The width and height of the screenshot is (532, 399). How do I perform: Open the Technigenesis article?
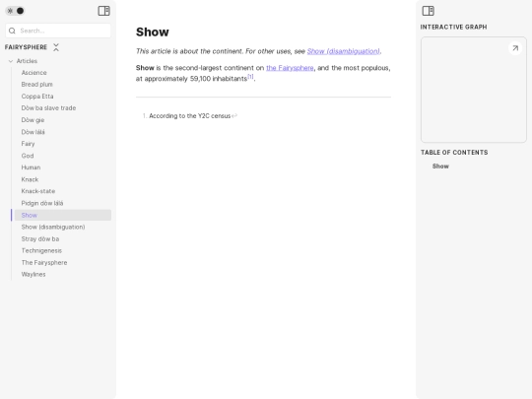coord(41,251)
